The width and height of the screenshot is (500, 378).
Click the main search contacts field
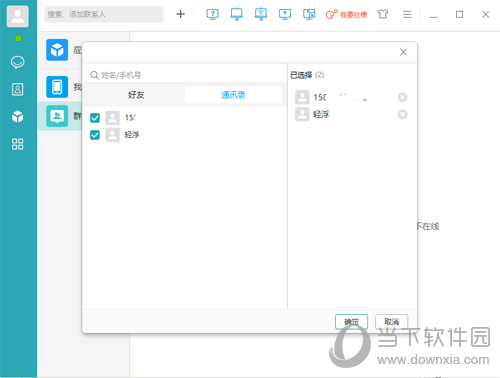[x=104, y=14]
